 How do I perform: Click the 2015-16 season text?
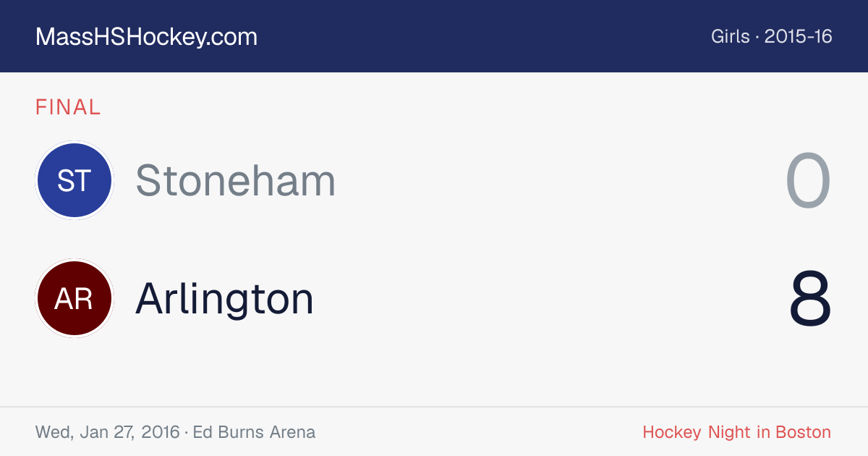point(799,36)
